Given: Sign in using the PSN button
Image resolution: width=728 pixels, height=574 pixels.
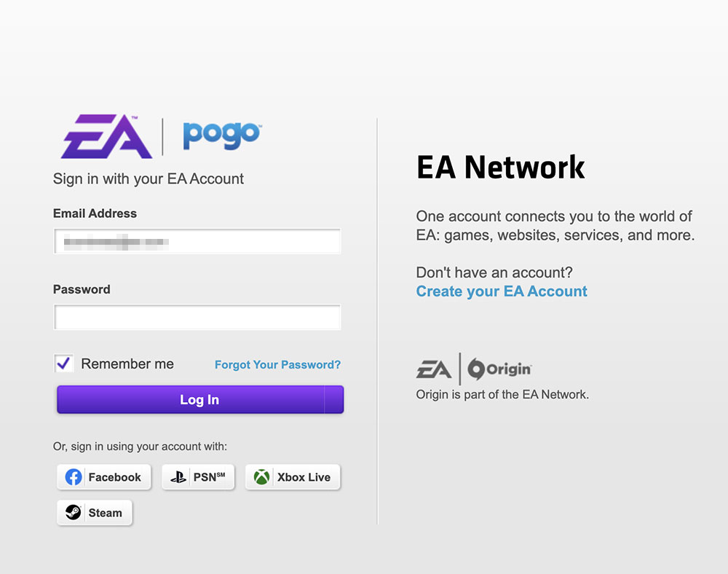Looking at the screenshot, I should click(x=198, y=477).
